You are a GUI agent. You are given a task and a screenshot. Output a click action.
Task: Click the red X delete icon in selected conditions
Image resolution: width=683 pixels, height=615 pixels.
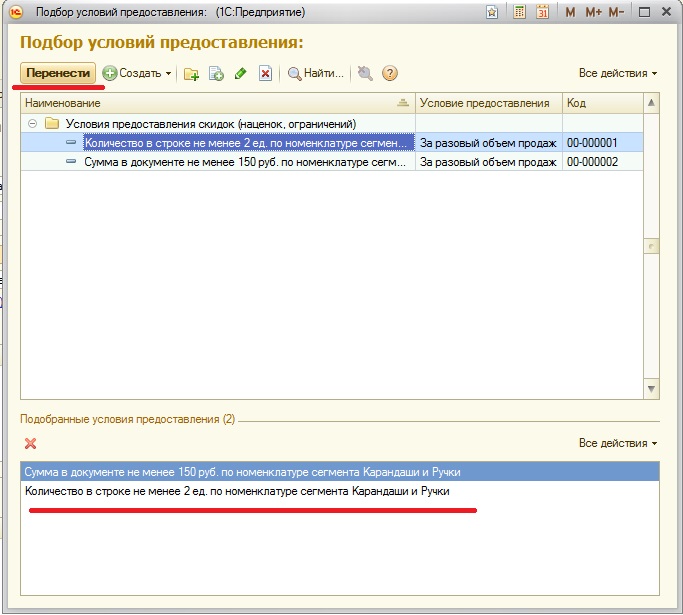click(30, 443)
